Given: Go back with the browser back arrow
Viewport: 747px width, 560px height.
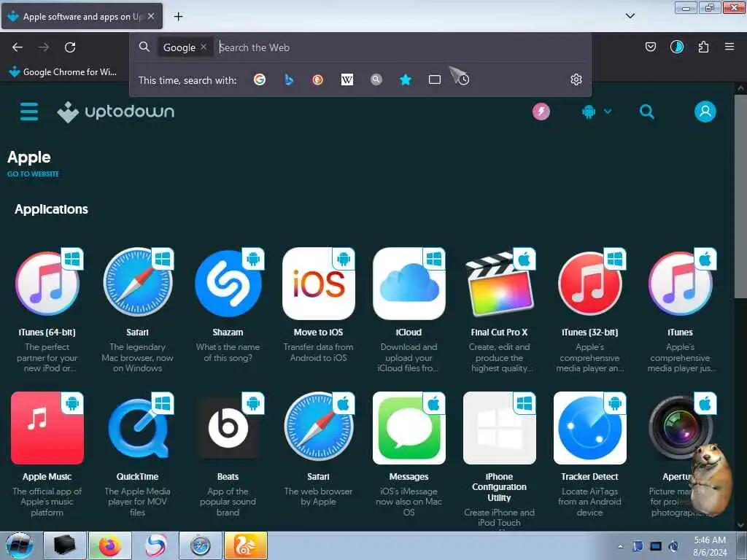Looking at the screenshot, I should [18, 47].
